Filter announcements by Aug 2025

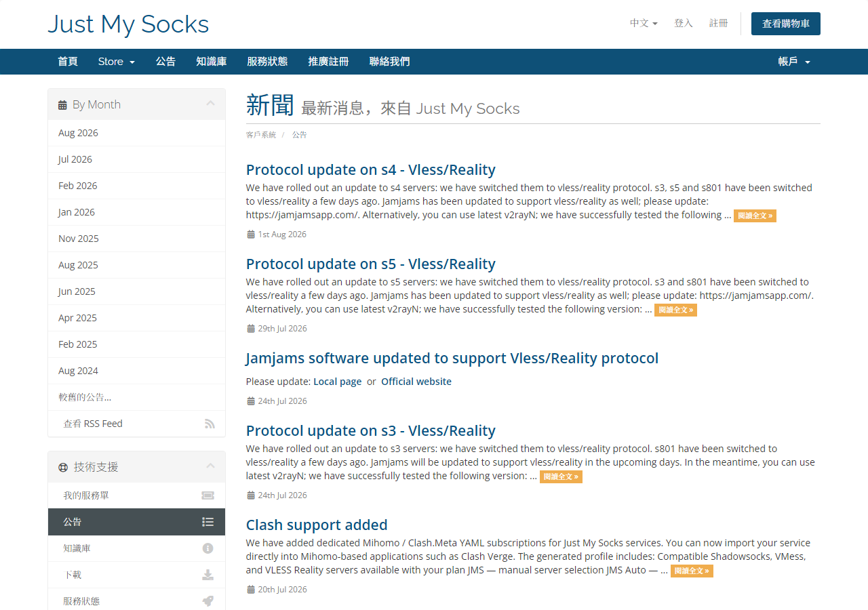(x=136, y=265)
